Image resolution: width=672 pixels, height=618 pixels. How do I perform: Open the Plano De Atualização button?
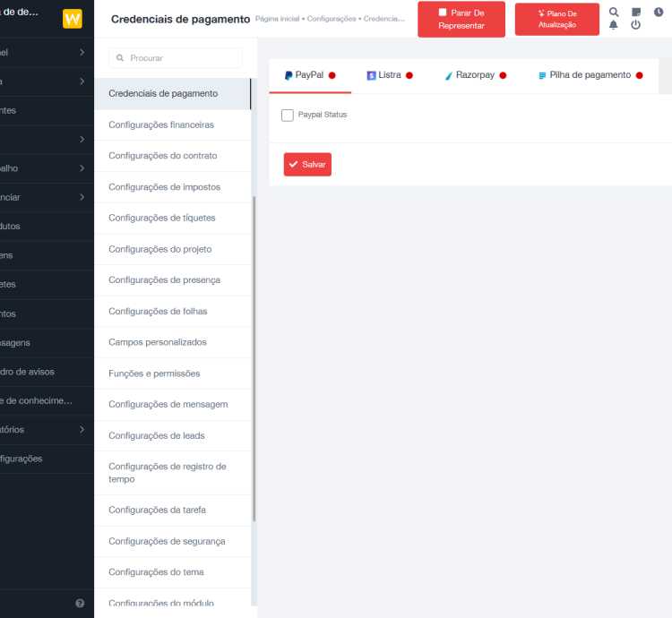(556, 19)
